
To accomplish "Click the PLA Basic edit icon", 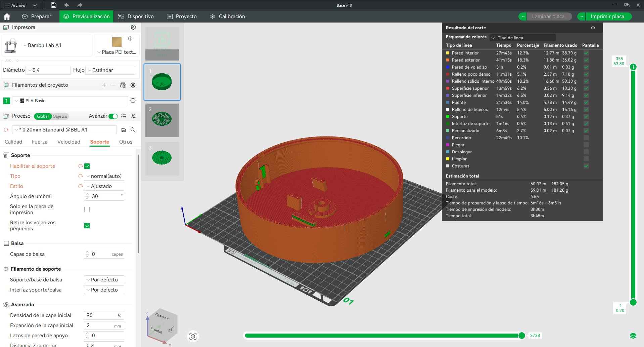I will [x=133, y=101].
